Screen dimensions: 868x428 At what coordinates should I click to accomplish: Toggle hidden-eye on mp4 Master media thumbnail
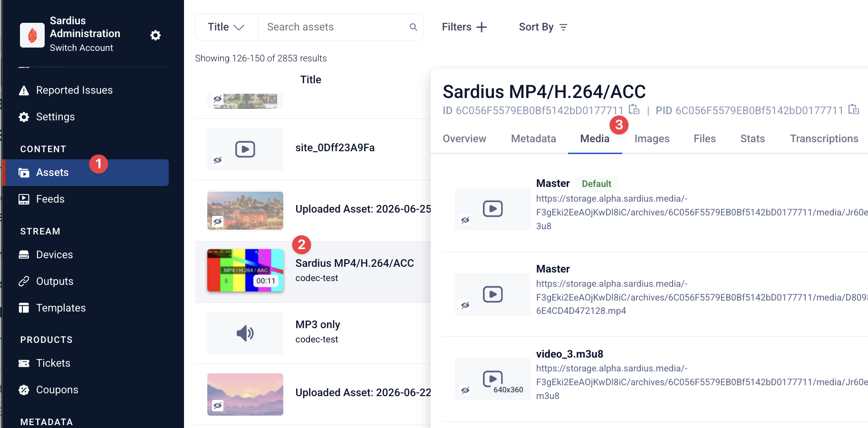(x=465, y=305)
